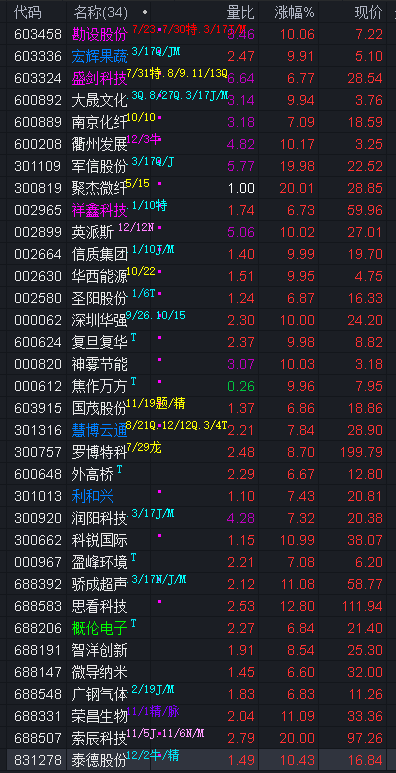Image resolution: width=396 pixels, height=773 pixels.
Task: Click 涨幅 value 19.98
Action: coord(297,166)
